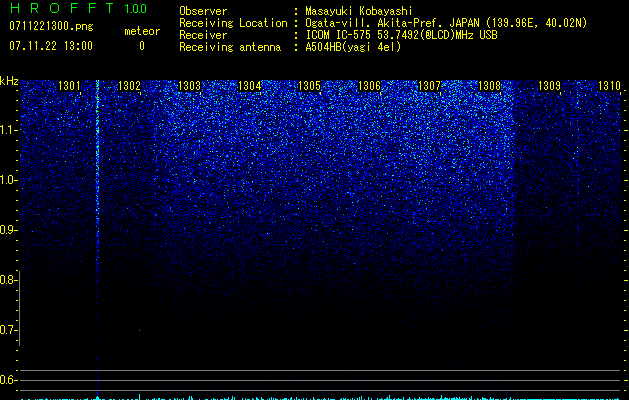Viewport: 629px width, 400px height.
Task: Click the 1307 time marker
Action: (x=429, y=86)
